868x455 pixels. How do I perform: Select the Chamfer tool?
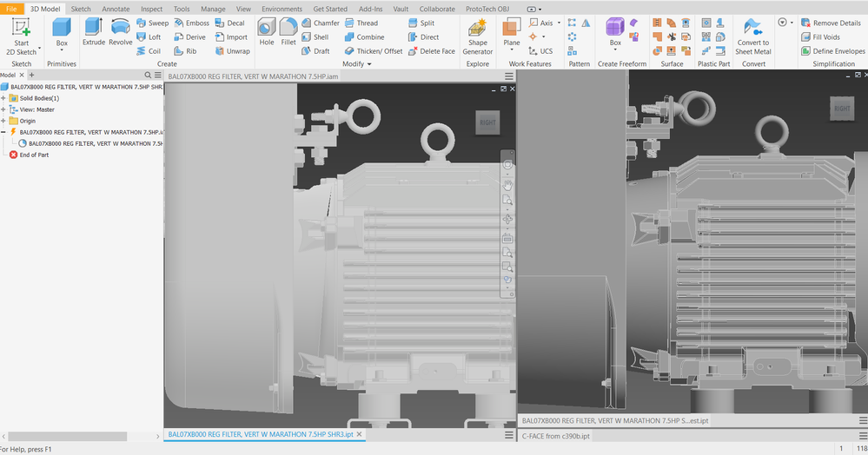click(321, 23)
